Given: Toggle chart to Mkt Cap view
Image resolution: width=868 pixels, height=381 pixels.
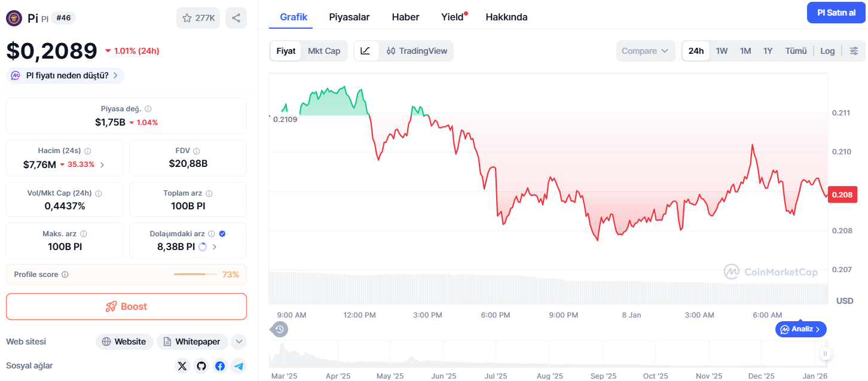Looking at the screenshot, I should 324,51.
